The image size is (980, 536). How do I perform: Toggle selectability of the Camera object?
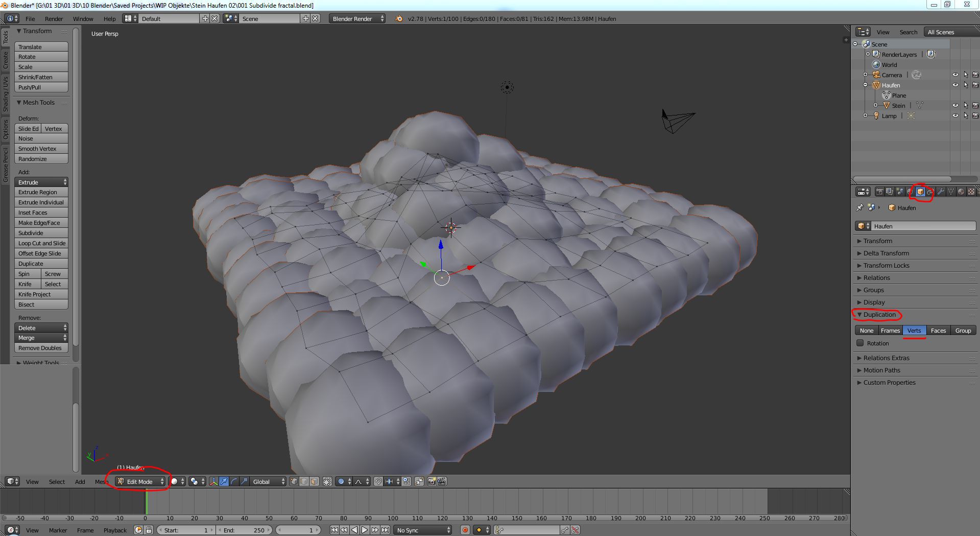(966, 75)
